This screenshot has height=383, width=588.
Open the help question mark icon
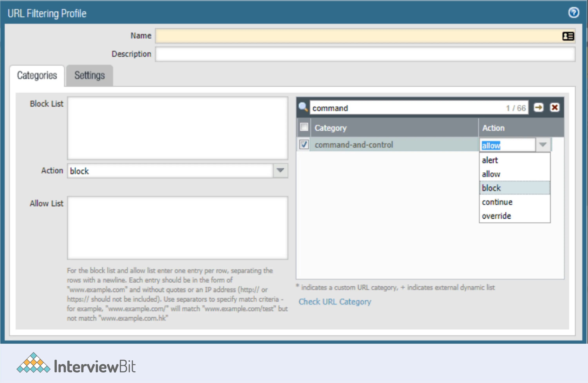[x=573, y=12]
